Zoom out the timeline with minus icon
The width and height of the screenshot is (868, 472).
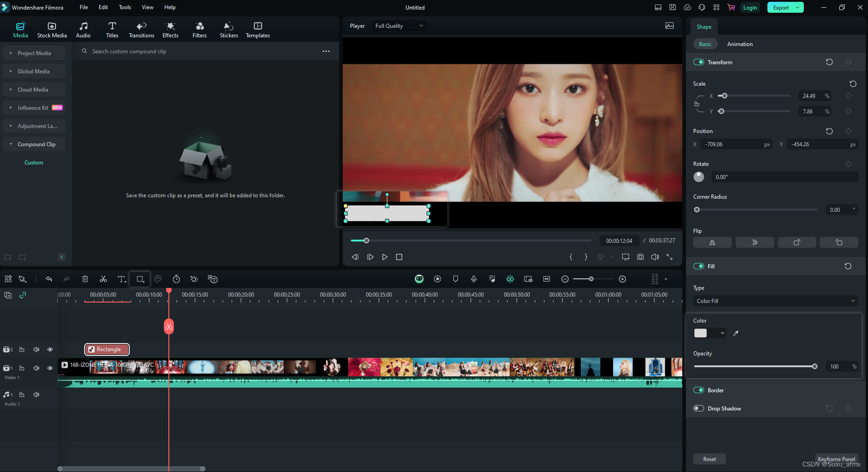click(565, 279)
